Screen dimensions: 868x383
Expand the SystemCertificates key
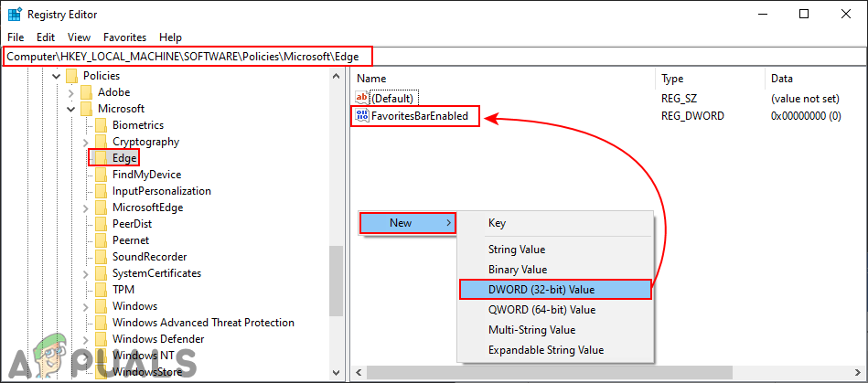[87, 273]
